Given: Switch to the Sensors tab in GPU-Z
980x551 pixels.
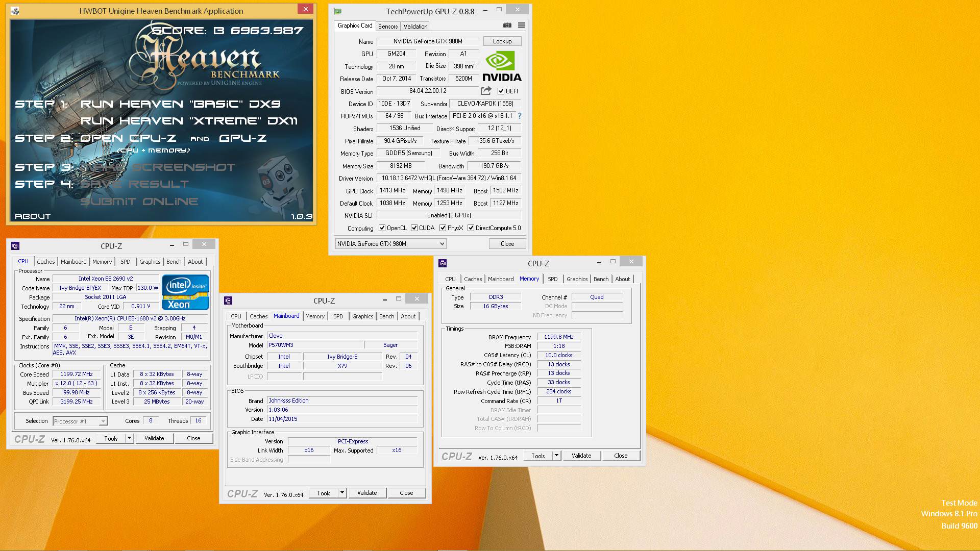Looking at the screenshot, I should pyautogui.click(x=388, y=26).
